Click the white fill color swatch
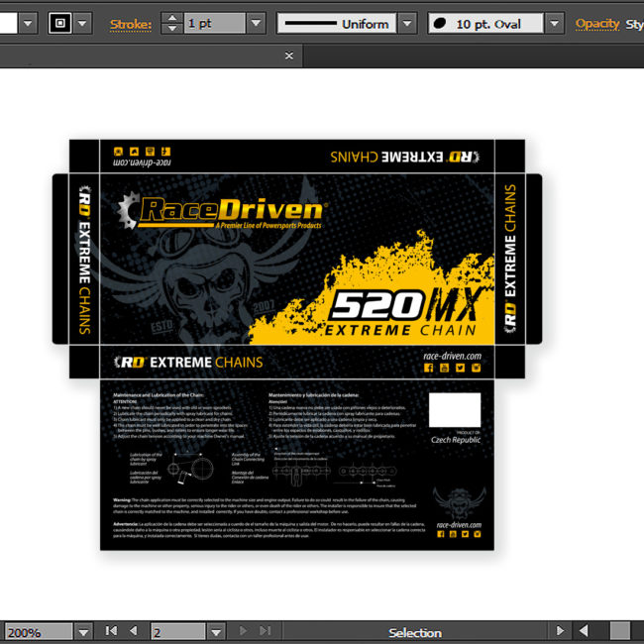Image resolution: width=644 pixels, height=644 pixels. click(8, 24)
